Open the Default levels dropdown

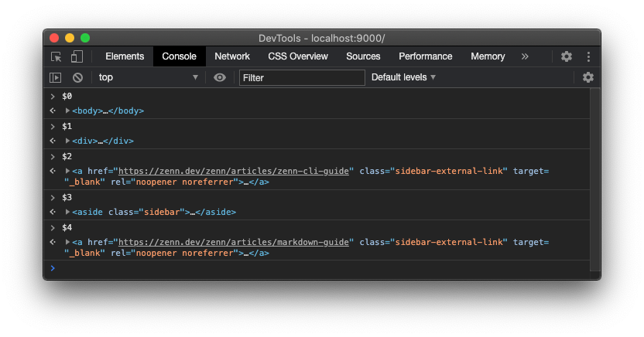point(403,77)
